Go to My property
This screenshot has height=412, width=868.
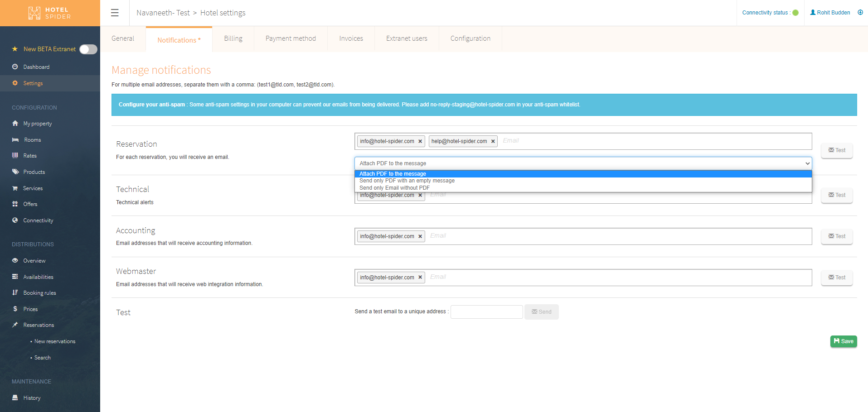point(37,123)
